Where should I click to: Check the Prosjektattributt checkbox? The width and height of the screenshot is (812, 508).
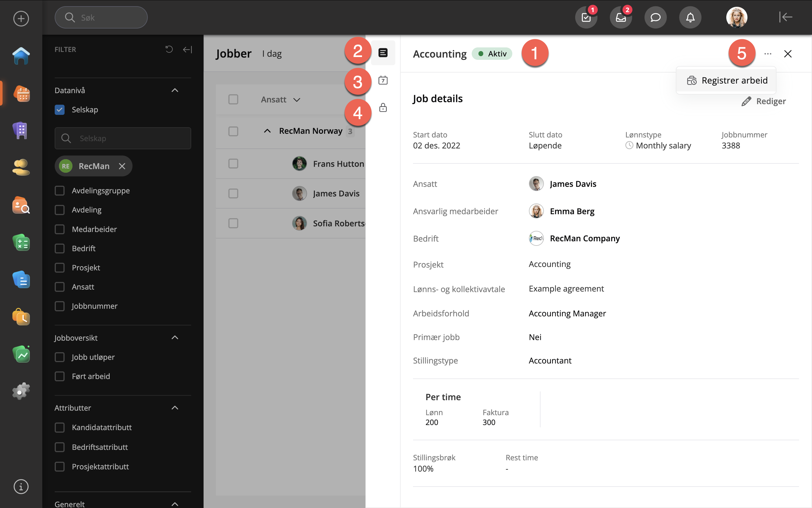tap(60, 467)
